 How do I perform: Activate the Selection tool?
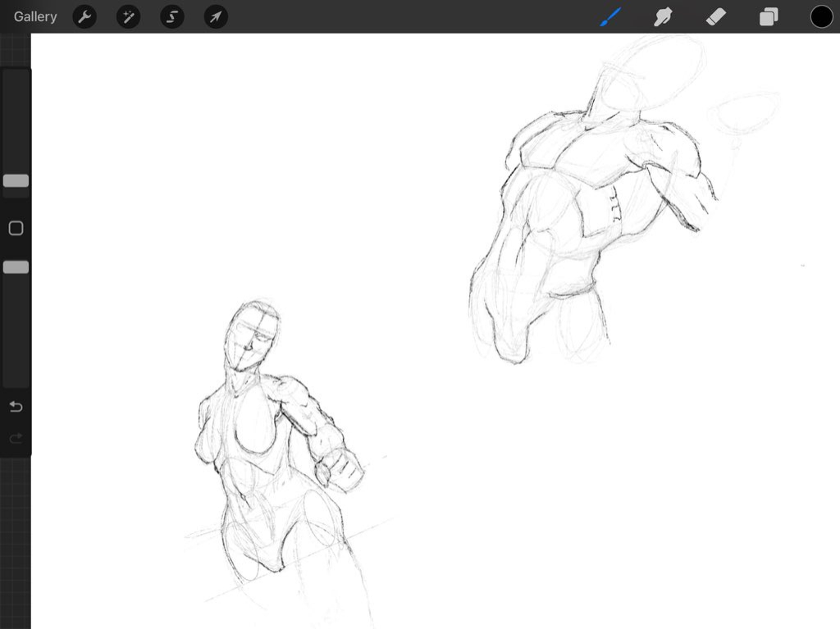(x=171, y=16)
